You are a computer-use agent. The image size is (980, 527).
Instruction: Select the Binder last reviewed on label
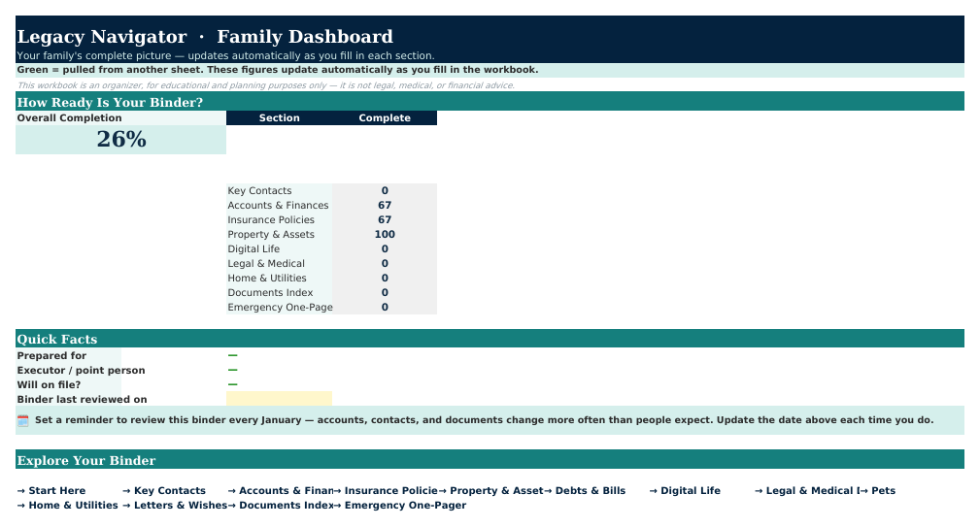82,399
